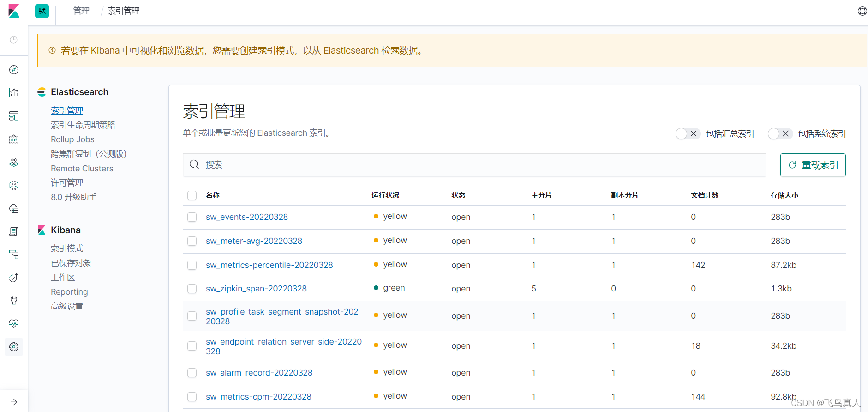Click the Kibana section logo in menu
The width and height of the screenshot is (868, 412).
[42, 230]
